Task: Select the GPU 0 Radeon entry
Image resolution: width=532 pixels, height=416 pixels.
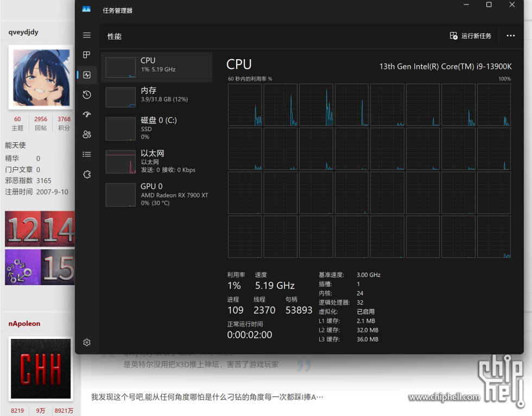Action: (157, 195)
